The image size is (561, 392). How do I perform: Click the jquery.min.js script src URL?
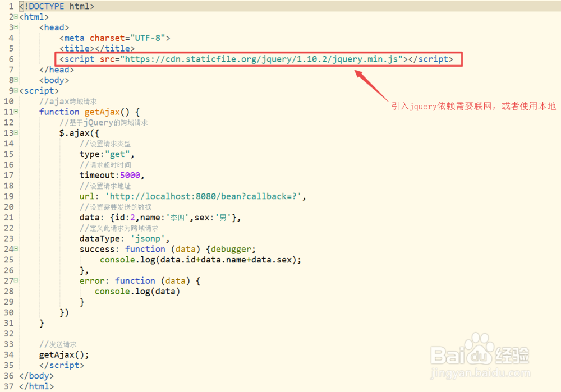pyautogui.click(x=262, y=59)
